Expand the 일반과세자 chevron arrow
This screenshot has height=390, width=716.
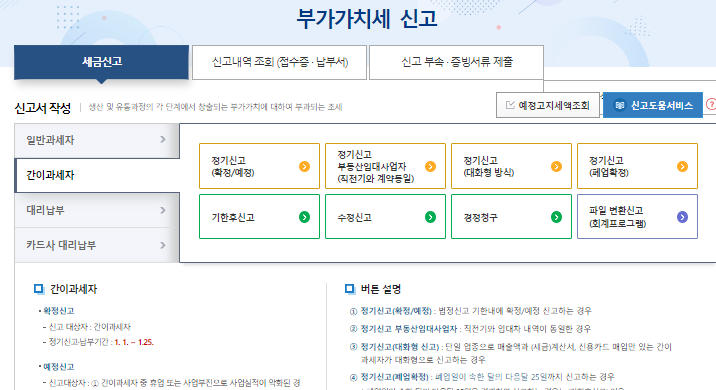click(163, 140)
